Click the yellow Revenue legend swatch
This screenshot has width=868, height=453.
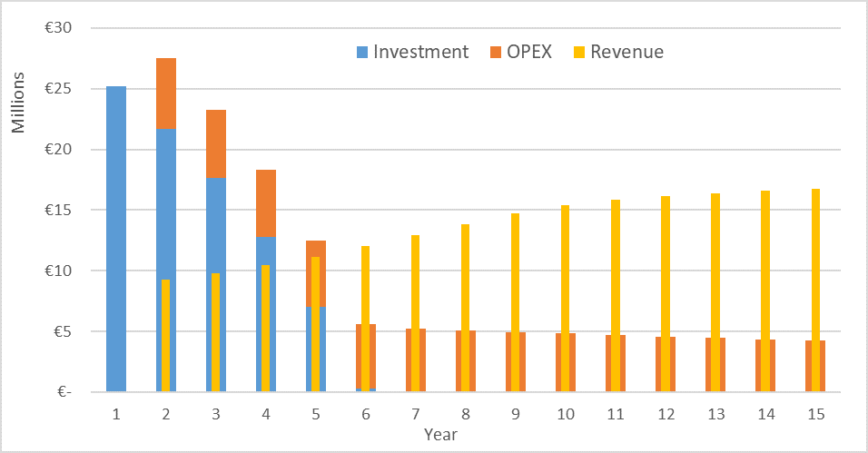(579, 52)
